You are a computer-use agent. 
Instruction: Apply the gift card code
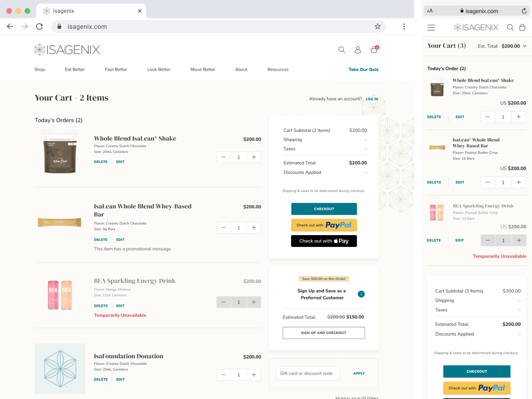pos(358,373)
